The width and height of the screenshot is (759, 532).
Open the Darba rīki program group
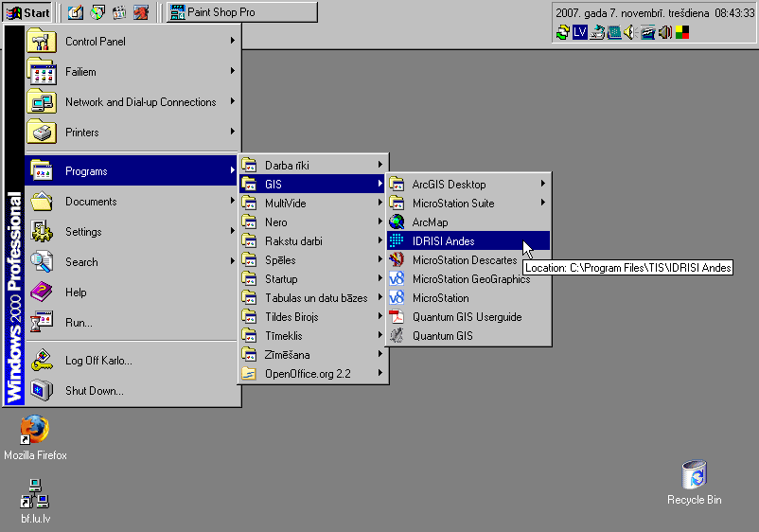click(312, 165)
